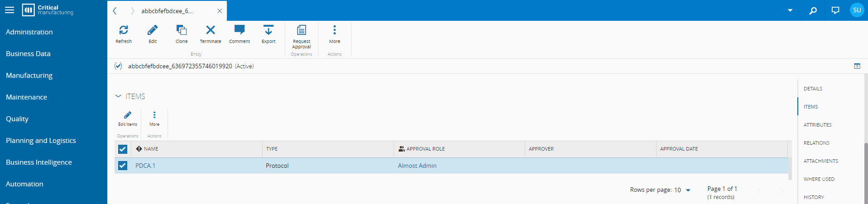Viewport: 868px width, 204px height.
Task: Toggle the select-all header checkbox
Action: [123, 149]
